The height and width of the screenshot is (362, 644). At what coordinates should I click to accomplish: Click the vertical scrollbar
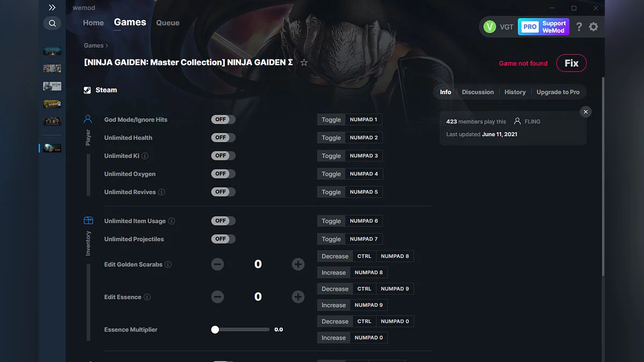tap(603, 177)
